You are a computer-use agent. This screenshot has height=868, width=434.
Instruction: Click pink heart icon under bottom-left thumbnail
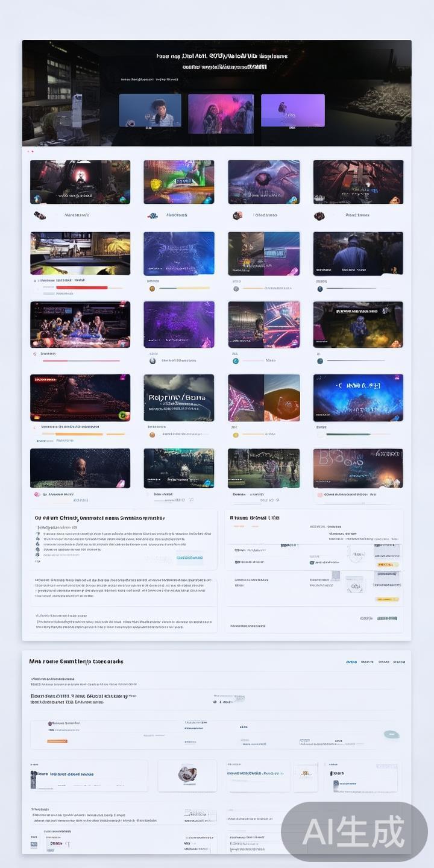[37, 494]
